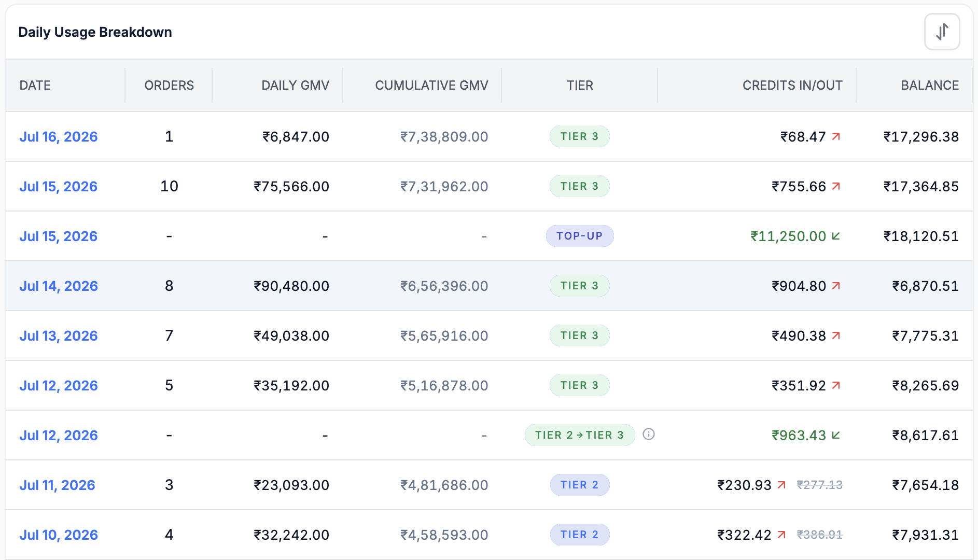The height and width of the screenshot is (560, 978).
Task: Click the TIER column header
Action: [x=580, y=86]
